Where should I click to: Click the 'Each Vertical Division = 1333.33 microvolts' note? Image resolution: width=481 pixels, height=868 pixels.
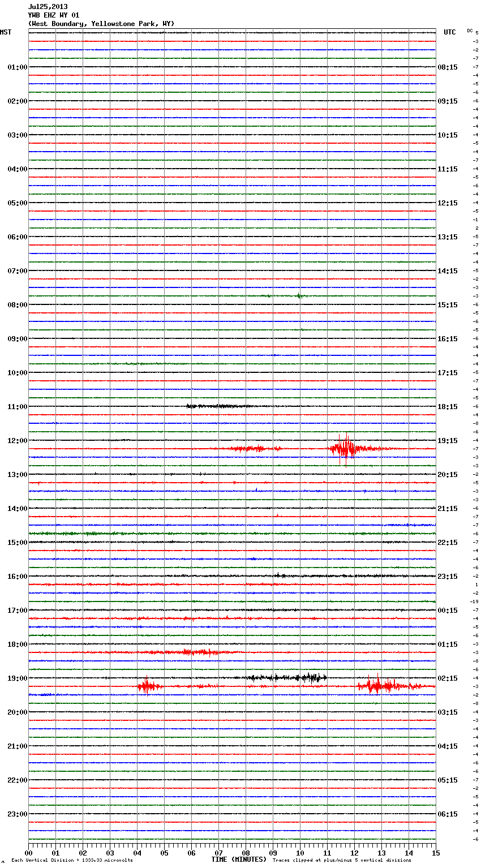[x=72, y=861]
